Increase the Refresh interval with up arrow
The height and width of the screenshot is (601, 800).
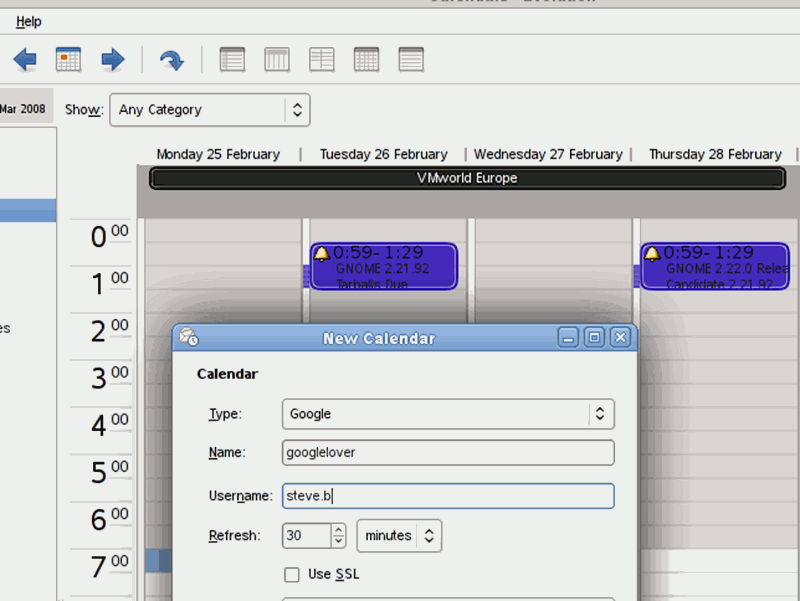click(x=338, y=530)
